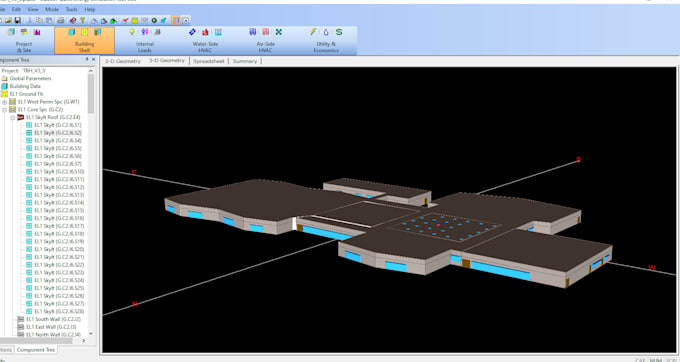This screenshot has width=680, height=362.
Task: Open the Air-Side HVAC module
Action: (x=265, y=41)
